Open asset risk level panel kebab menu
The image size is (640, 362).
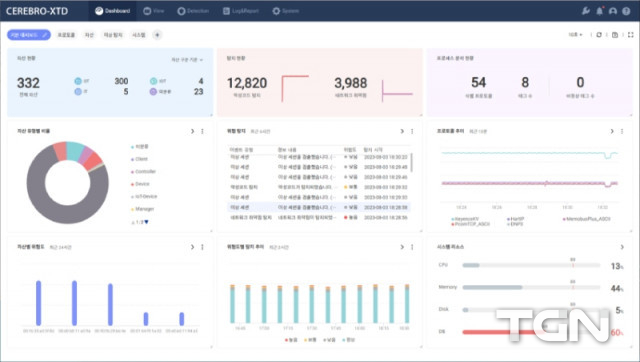click(x=202, y=247)
